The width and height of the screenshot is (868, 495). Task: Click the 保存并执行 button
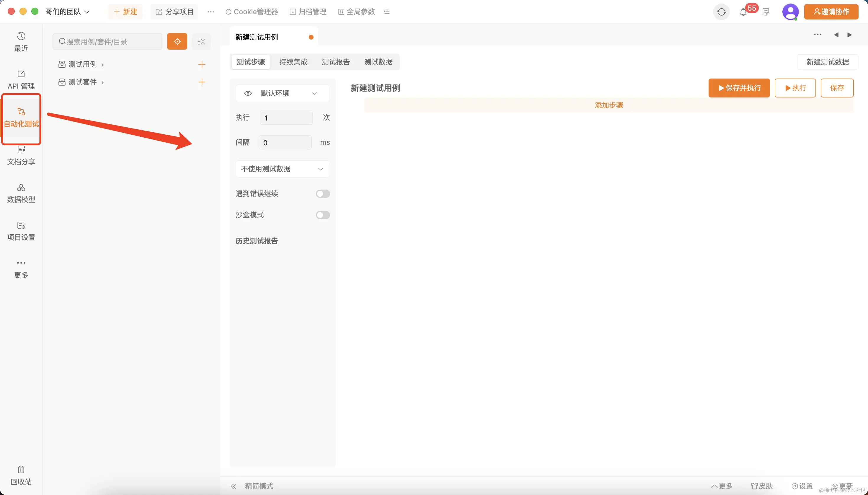(739, 88)
